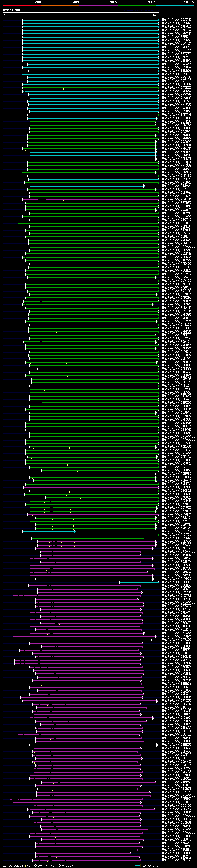Select the UniRef100_C0PEF2 label

tap(177, 47)
